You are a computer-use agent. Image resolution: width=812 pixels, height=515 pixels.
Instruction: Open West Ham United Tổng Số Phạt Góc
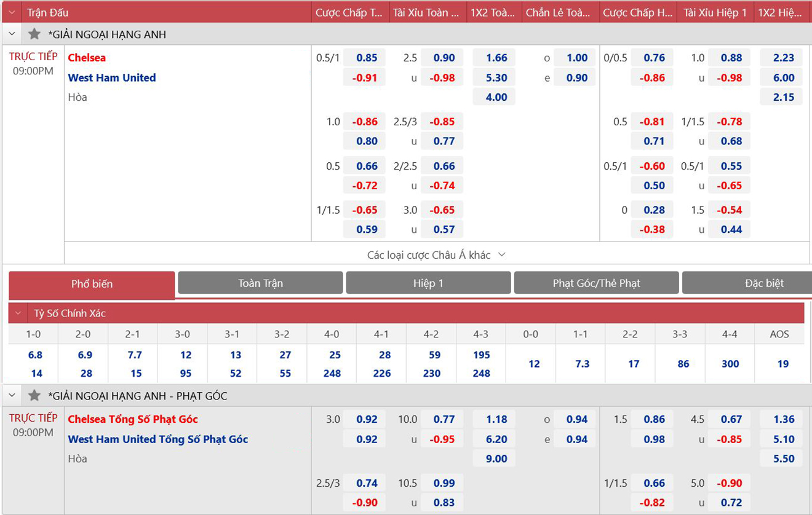pyautogui.click(x=157, y=439)
